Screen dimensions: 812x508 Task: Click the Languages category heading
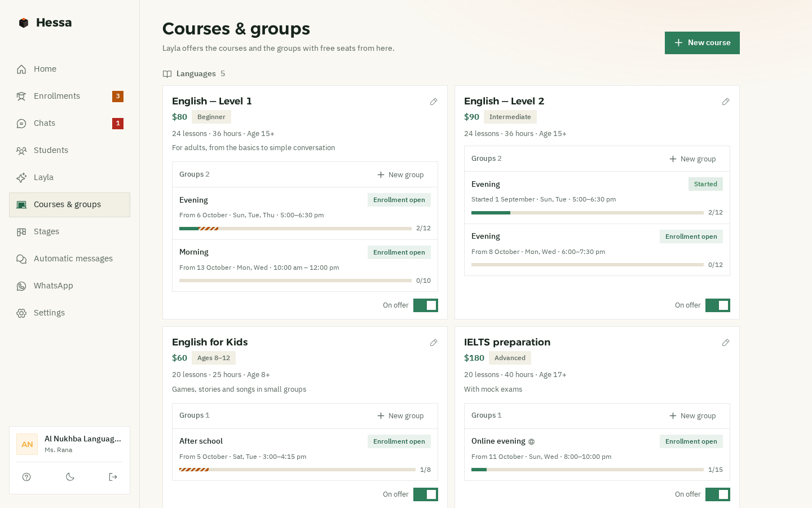pyautogui.click(x=196, y=74)
